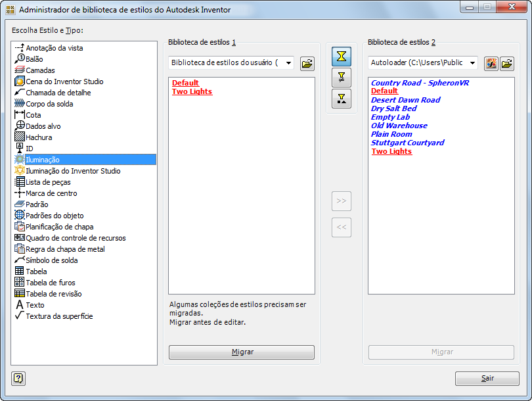The height and width of the screenshot is (401, 532).
Task: Close the style library manager window
Action: tap(512, 7)
